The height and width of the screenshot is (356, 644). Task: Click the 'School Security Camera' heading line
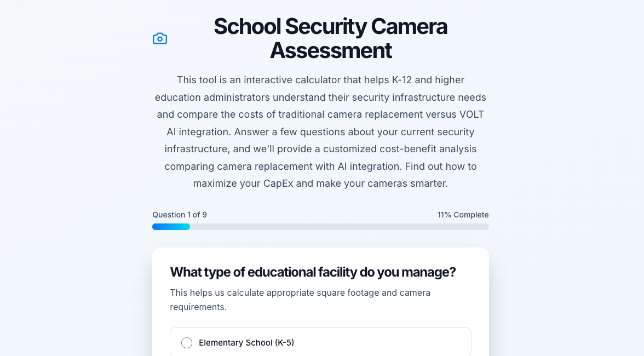click(330, 26)
